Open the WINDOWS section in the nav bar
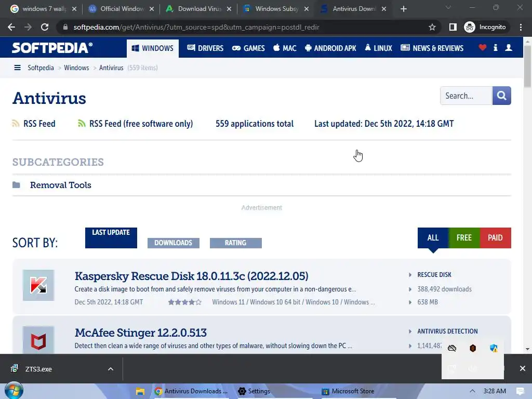Viewport: 532px width, 399px height. pyautogui.click(x=153, y=48)
